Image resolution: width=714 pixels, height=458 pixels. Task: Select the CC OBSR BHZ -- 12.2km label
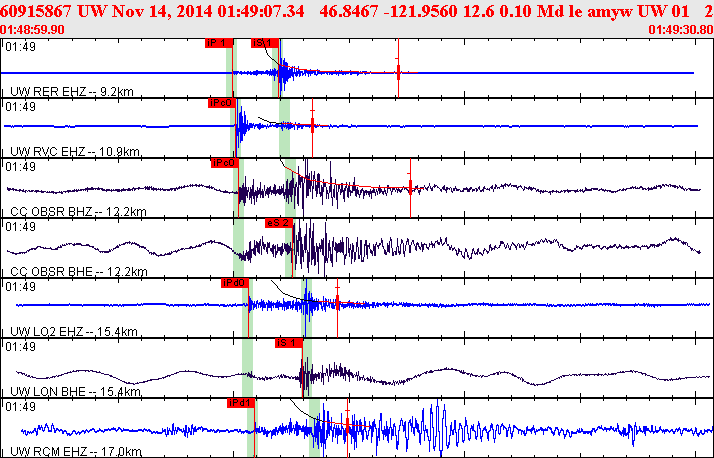pos(78,212)
